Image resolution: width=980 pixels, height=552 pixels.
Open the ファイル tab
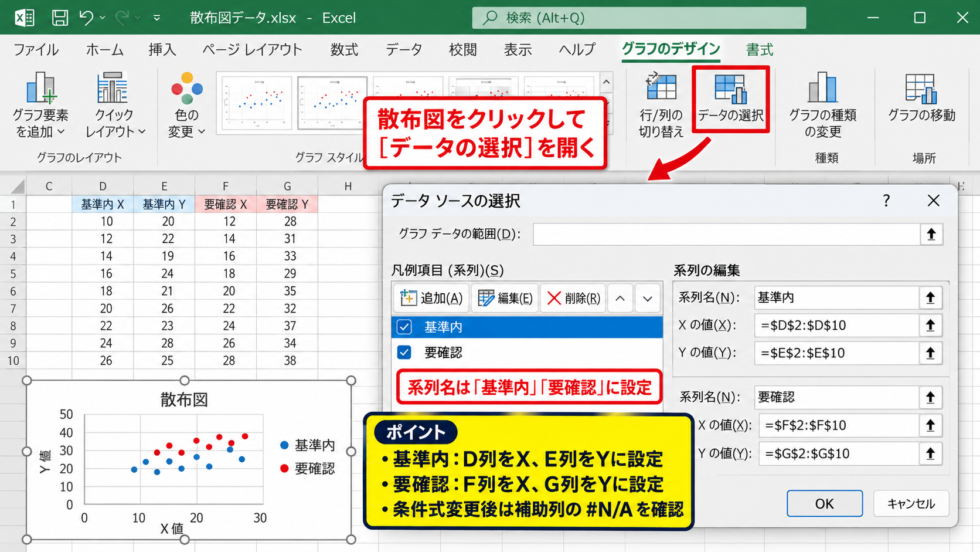tap(36, 50)
